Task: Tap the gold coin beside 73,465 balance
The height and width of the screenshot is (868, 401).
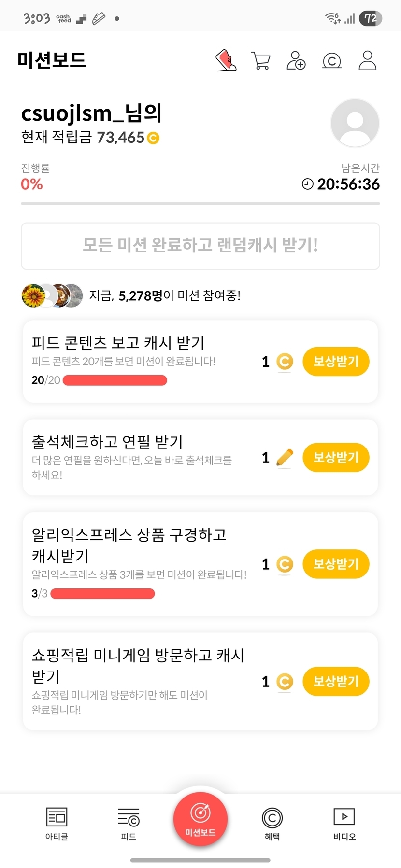Action: (153, 138)
